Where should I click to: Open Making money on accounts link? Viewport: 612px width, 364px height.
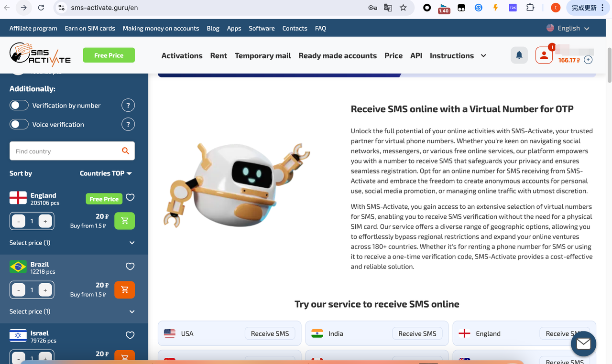tap(161, 28)
